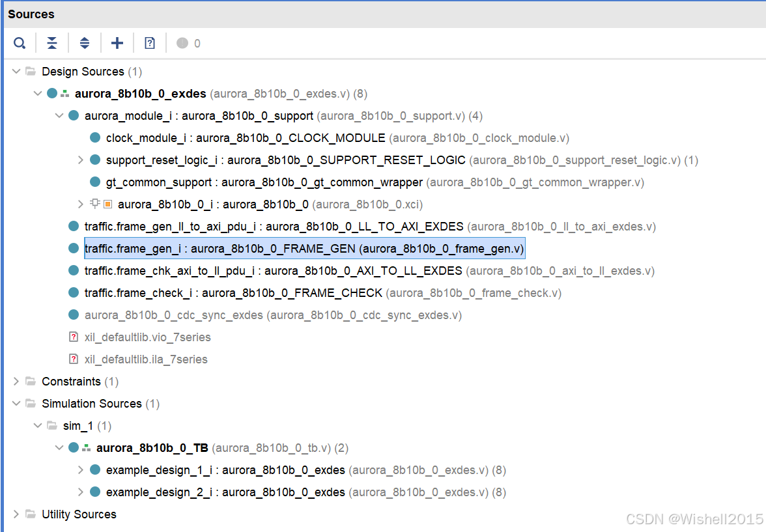The image size is (766, 532).
Task: Expand the Utility Sources group
Action: 16,514
